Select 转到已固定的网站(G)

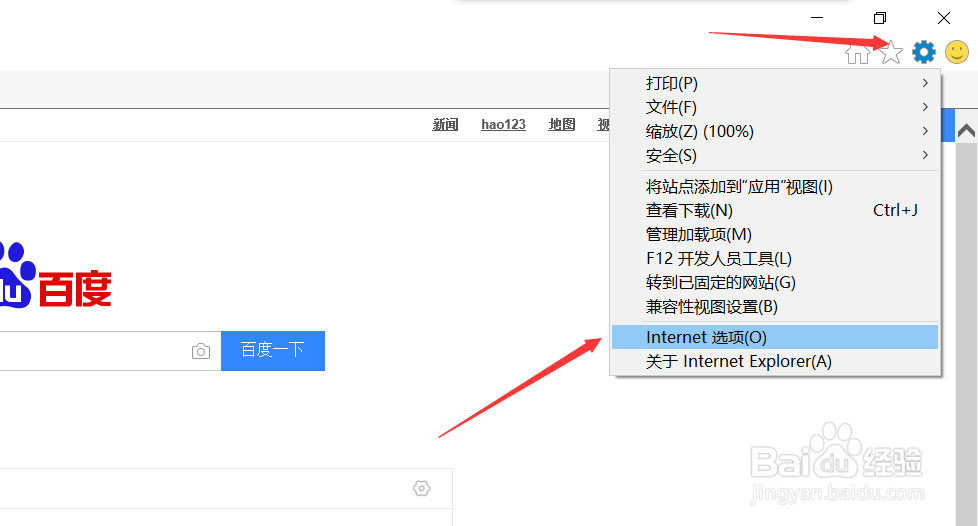(775, 283)
